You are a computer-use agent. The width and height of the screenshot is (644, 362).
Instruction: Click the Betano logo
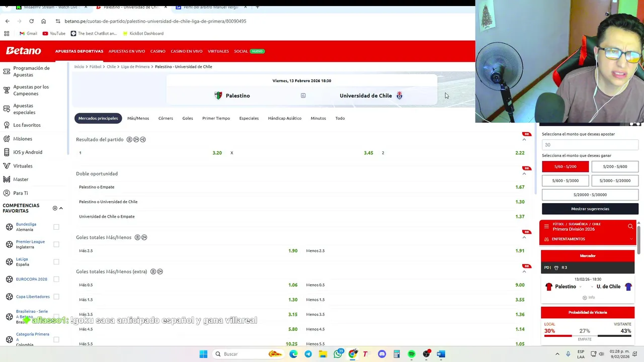pos(23,51)
